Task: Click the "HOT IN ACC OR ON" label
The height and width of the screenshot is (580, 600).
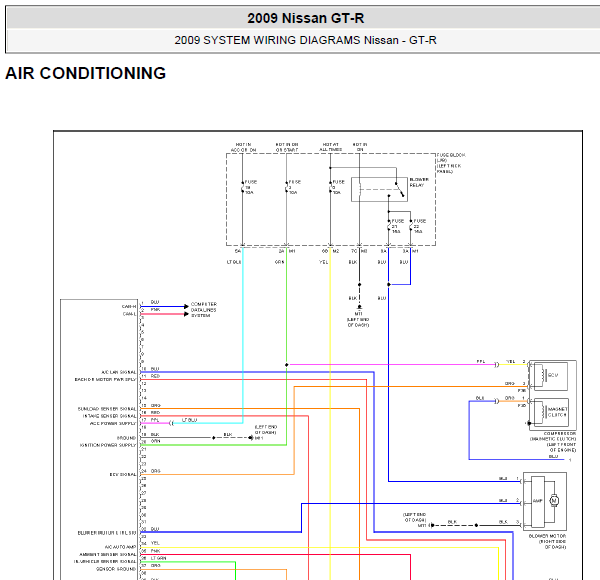Action: [243, 147]
